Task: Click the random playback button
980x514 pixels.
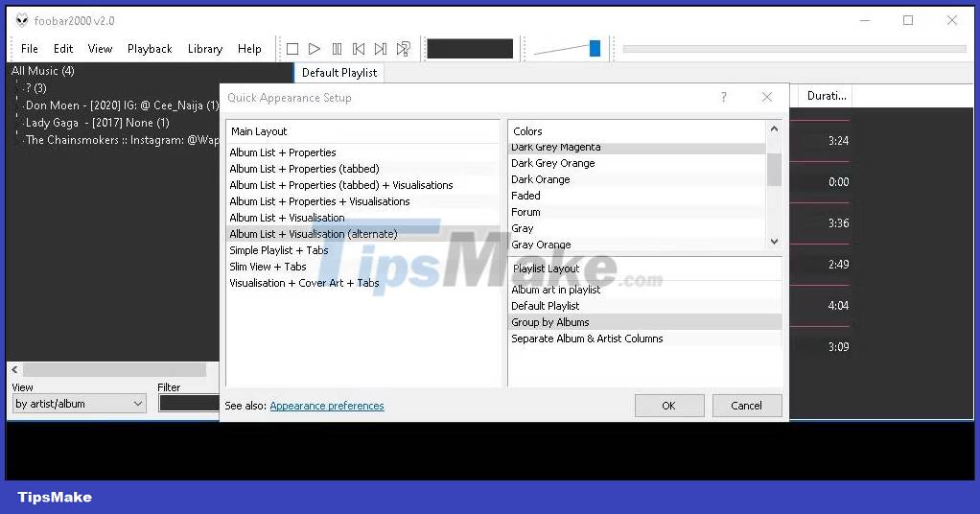Action: (x=403, y=49)
